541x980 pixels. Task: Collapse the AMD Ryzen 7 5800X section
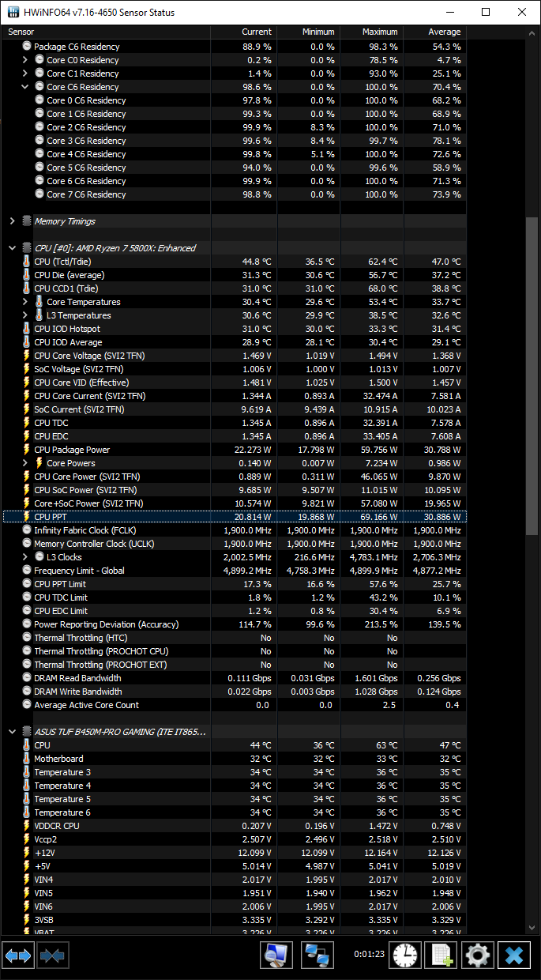13,248
